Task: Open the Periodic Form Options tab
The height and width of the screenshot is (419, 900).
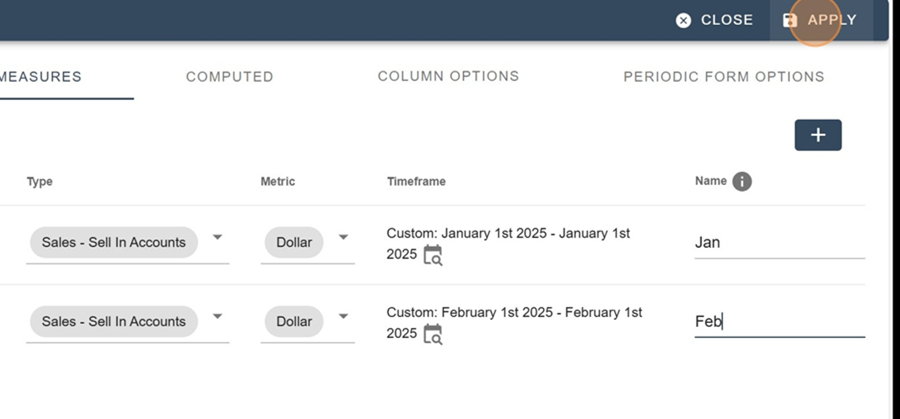Action: (x=724, y=77)
